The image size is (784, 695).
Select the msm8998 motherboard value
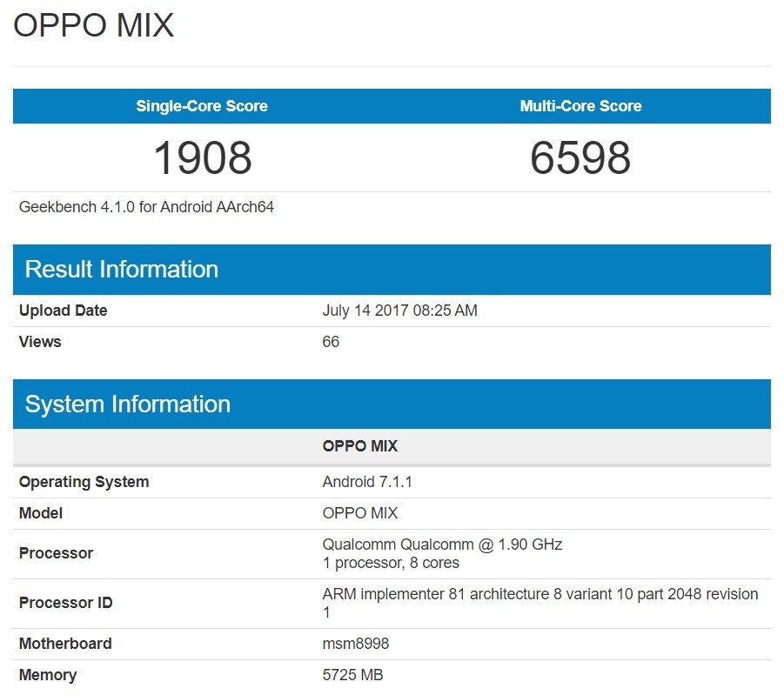356,644
